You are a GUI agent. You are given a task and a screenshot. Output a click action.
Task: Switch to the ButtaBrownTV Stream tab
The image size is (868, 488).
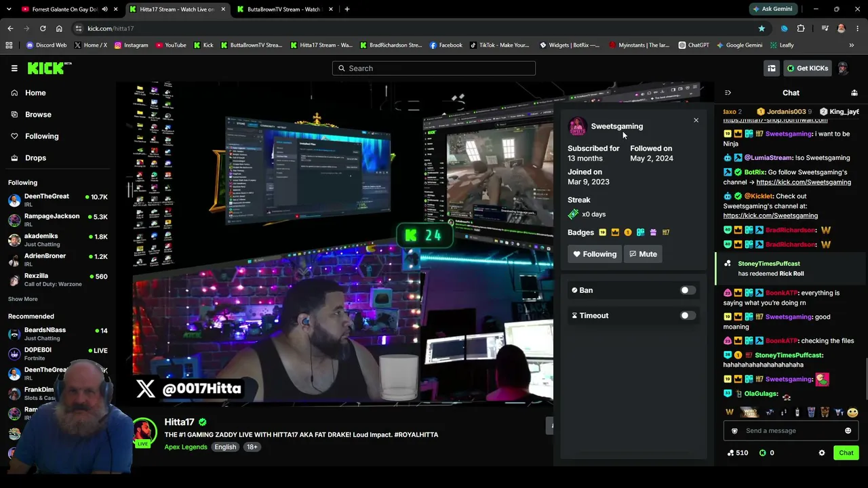pos(283,9)
